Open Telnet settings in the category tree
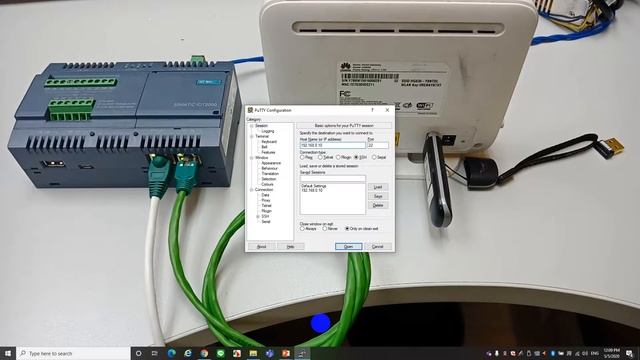 tap(266, 206)
